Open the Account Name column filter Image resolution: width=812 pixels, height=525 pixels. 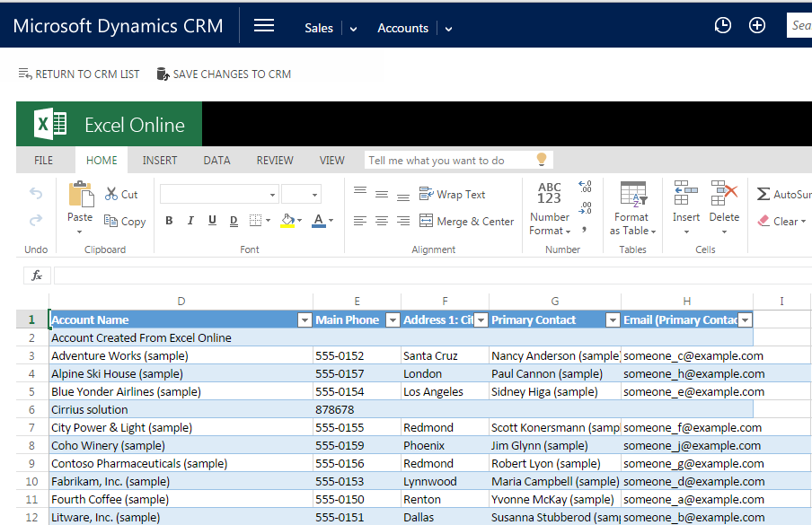[304, 320]
